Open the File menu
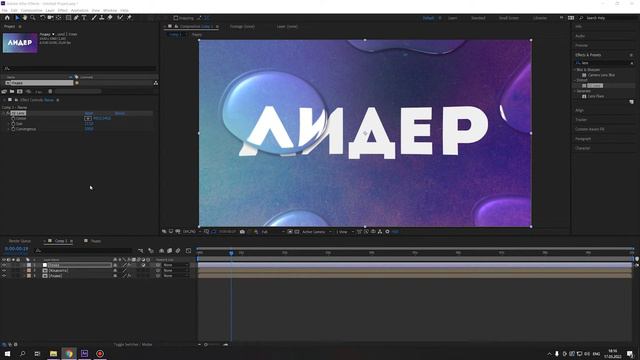640x360 pixels. [x=4, y=10]
